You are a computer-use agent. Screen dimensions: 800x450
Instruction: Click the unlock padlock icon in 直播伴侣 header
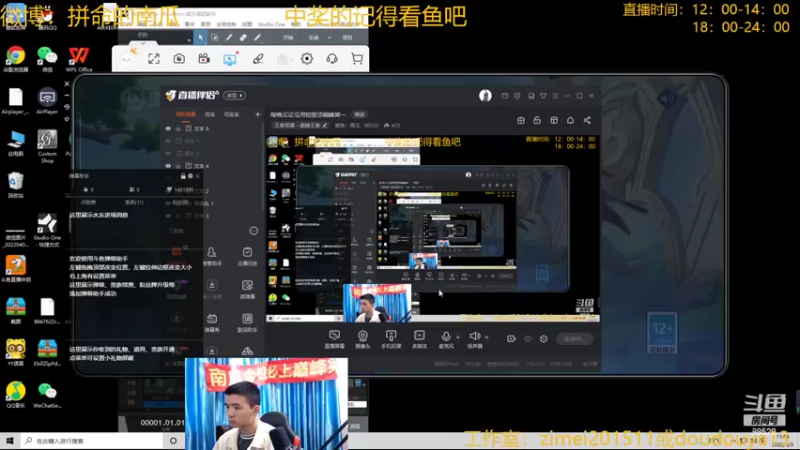click(537, 120)
